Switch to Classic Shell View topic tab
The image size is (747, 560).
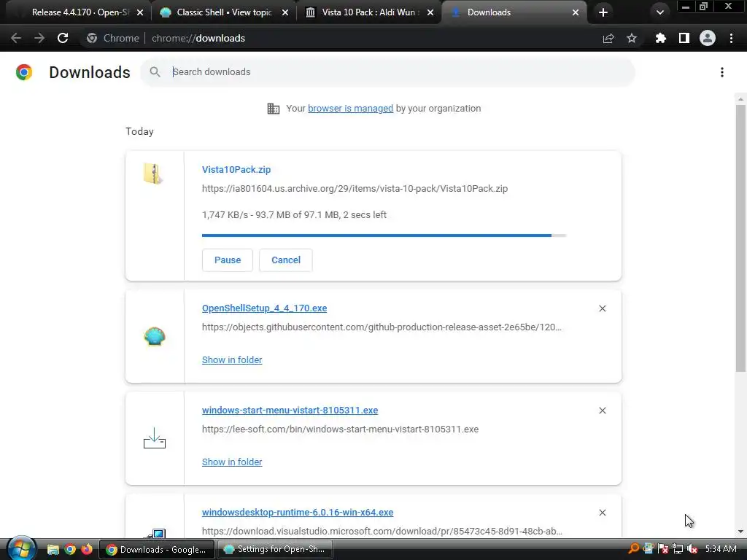[x=224, y=12]
